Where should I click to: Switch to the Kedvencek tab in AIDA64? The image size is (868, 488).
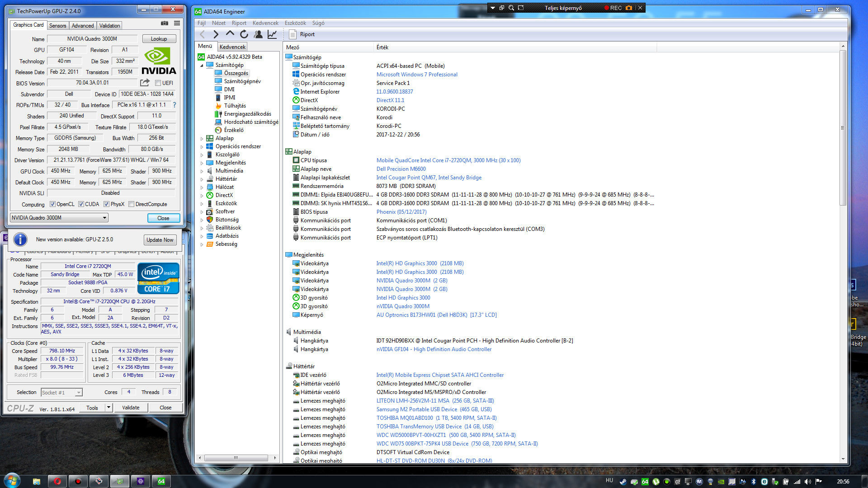pos(232,47)
